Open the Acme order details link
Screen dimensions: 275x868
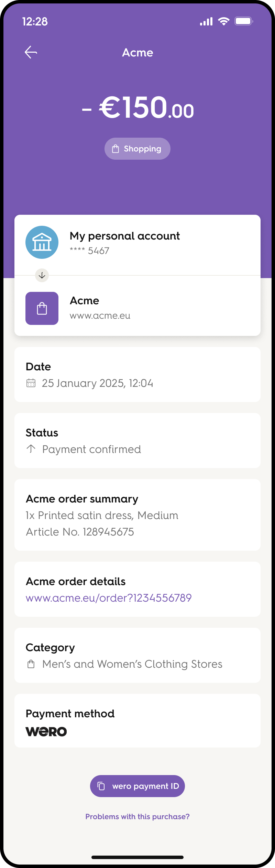point(109,598)
